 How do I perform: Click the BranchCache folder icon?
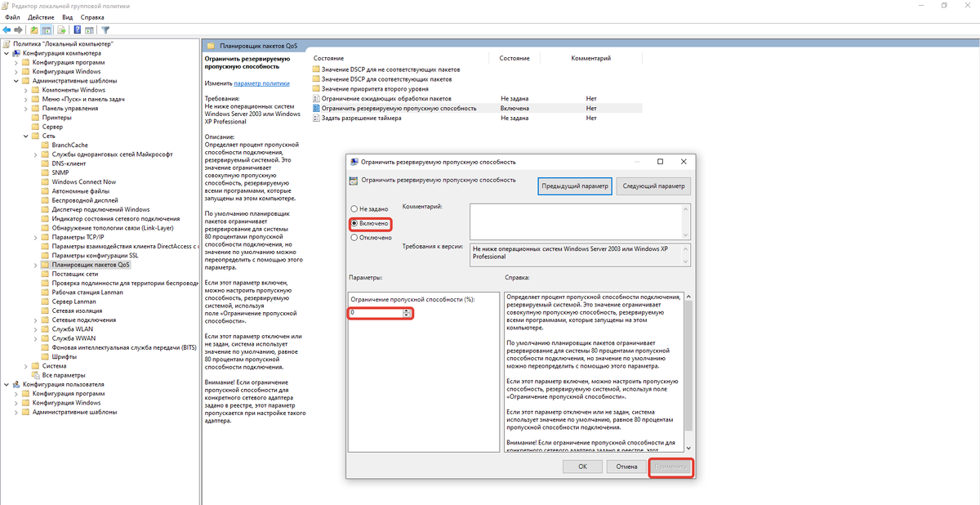[45, 145]
